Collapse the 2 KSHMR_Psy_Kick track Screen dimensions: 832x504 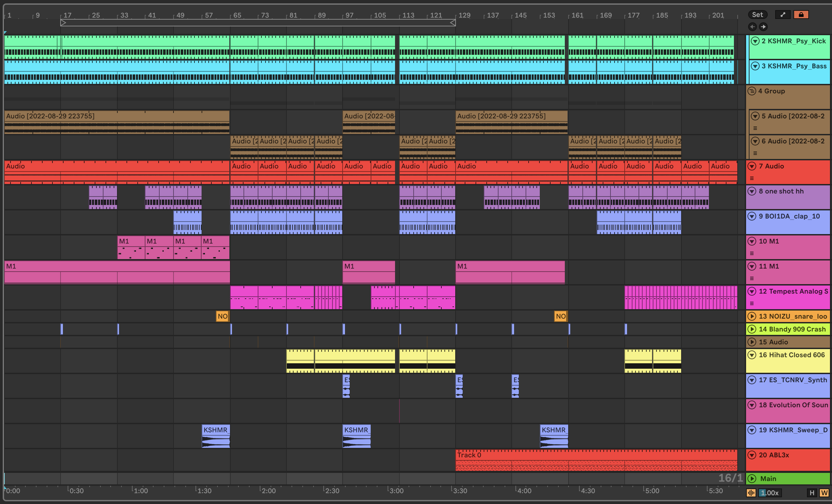755,41
